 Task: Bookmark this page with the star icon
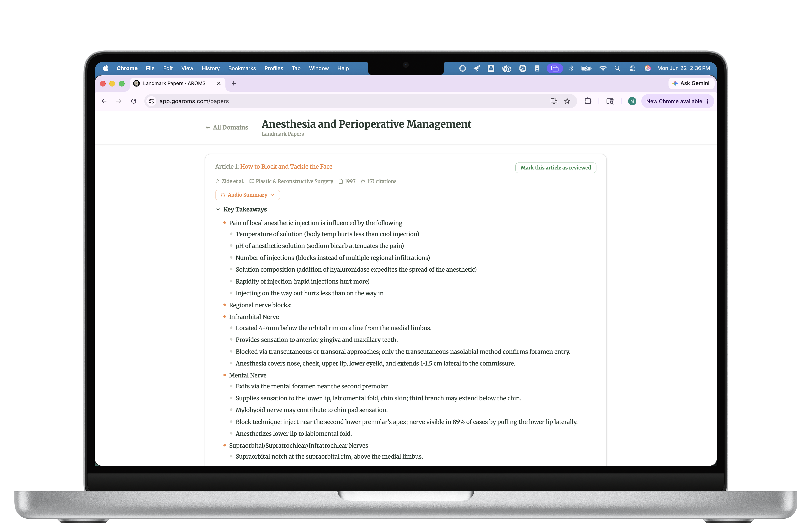[x=567, y=101]
